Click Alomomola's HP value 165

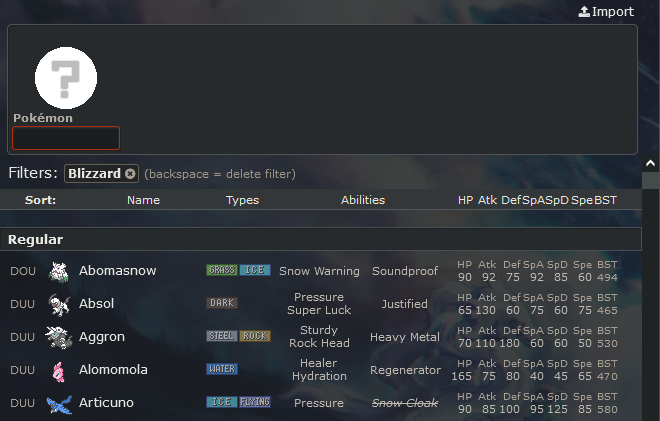click(461, 376)
